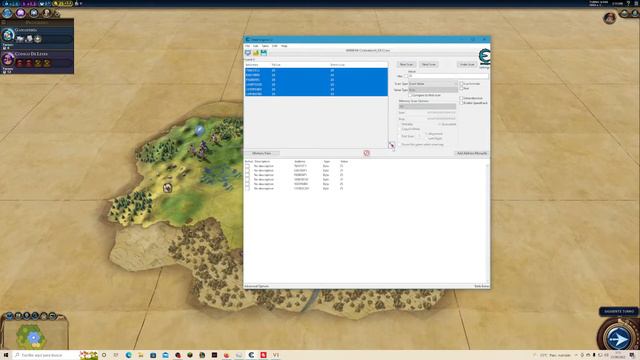Toggle Pause the game while scanning
The height and width of the screenshot is (360, 640).
click(400, 144)
